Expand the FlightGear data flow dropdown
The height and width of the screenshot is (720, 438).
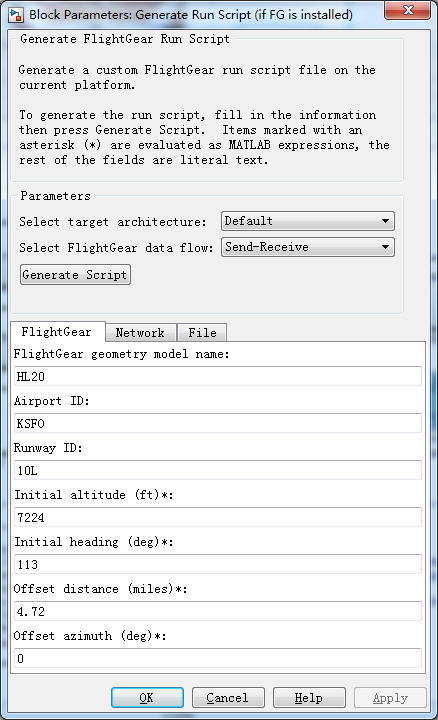pyautogui.click(x=308, y=247)
